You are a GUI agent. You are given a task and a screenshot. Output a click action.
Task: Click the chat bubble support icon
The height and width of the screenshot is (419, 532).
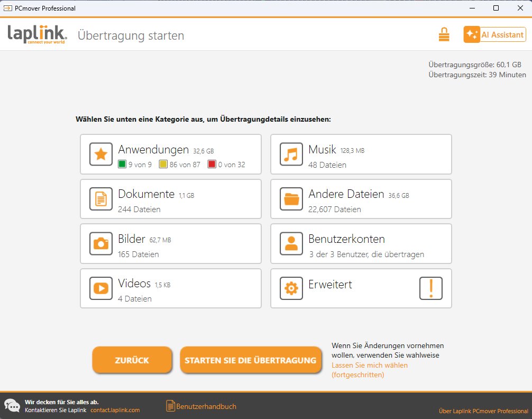tap(12, 405)
